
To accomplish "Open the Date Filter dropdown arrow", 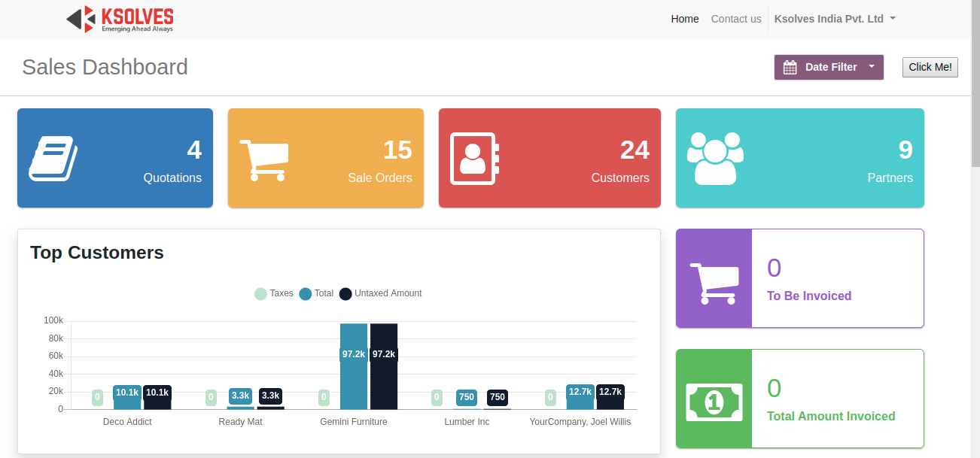I will (x=872, y=66).
